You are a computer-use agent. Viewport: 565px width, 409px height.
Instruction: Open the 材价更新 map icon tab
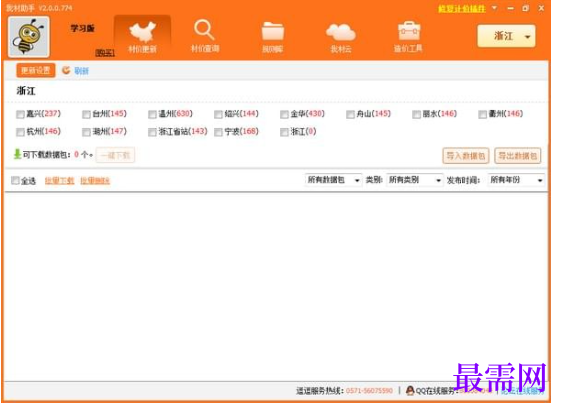pyautogui.click(x=142, y=37)
